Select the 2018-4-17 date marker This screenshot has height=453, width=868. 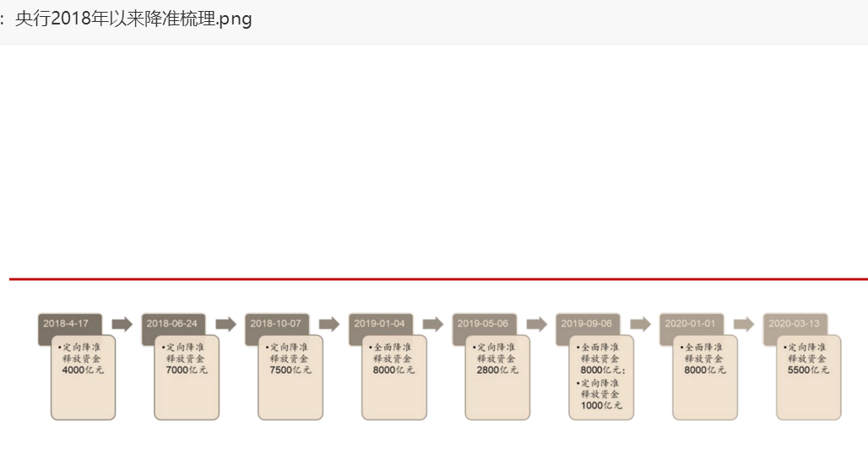(70, 324)
